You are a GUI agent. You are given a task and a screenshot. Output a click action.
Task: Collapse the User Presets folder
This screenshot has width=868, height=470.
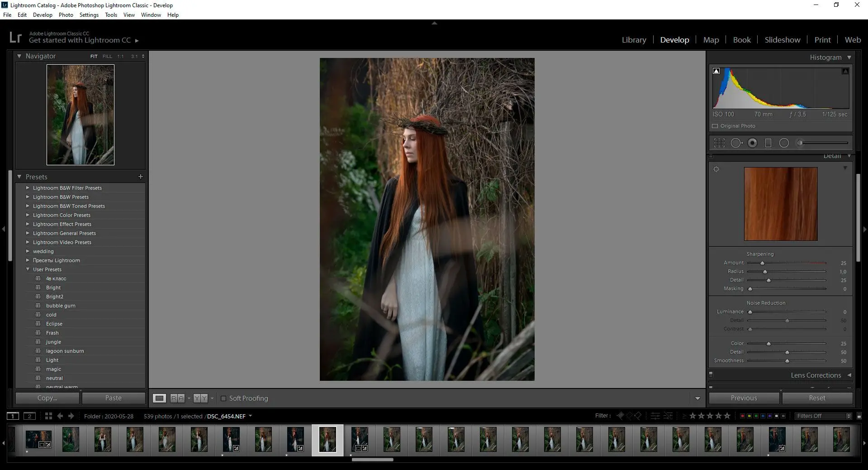(x=28, y=269)
